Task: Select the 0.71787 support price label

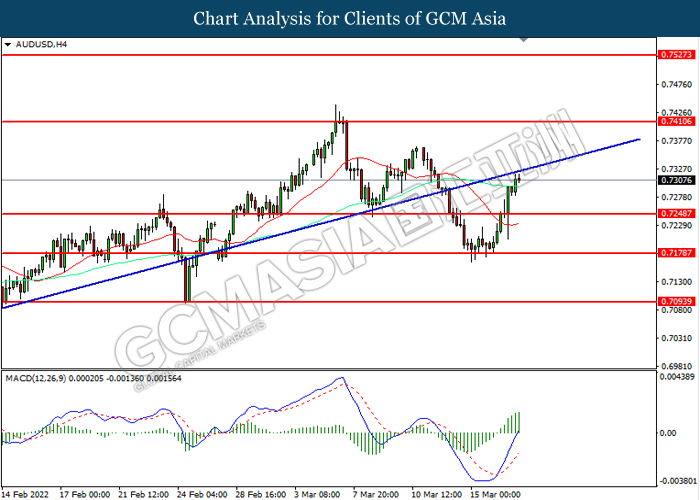Action: point(676,253)
